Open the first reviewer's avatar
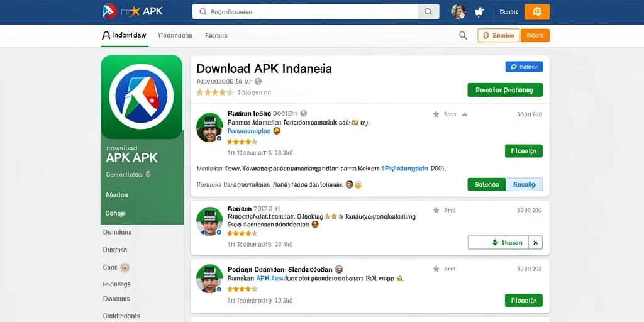This screenshot has width=644, height=322. click(209, 127)
